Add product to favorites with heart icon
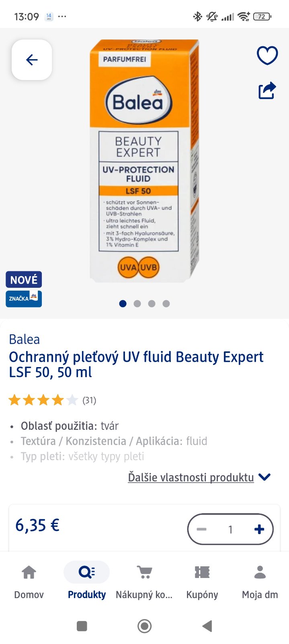This screenshot has height=644, width=289. click(x=267, y=56)
